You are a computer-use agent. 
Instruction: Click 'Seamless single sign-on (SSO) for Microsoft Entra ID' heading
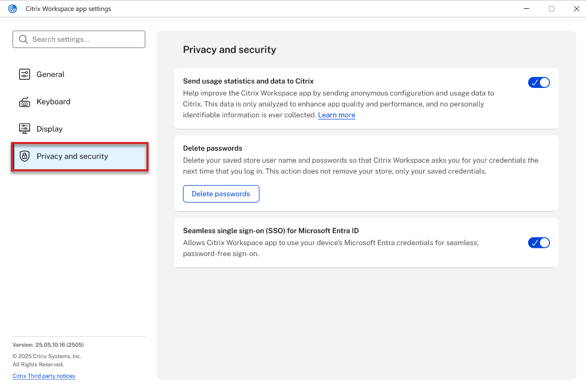pyautogui.click(x=271, y=231)
